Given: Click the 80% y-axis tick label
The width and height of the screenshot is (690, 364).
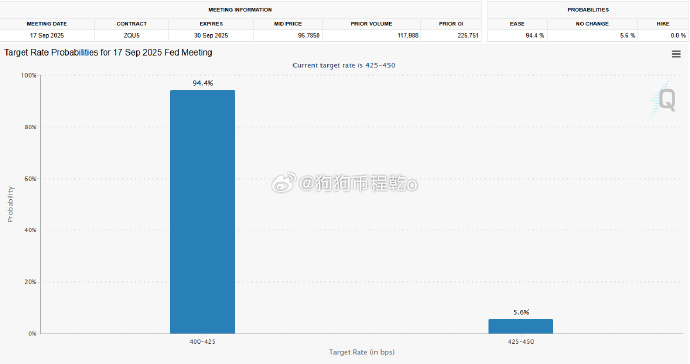Looking at the screenshot, I should click(x=30, y=127).
